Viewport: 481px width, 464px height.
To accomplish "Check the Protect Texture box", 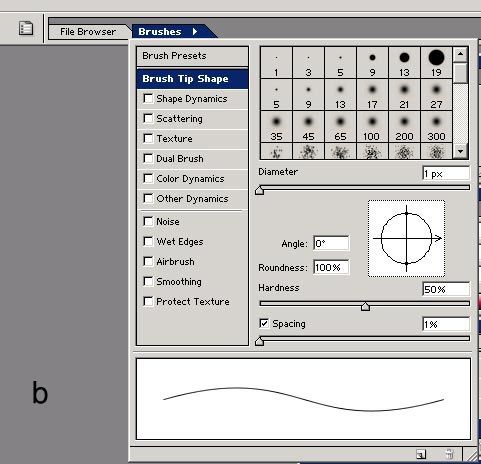I will coord(148,301).
